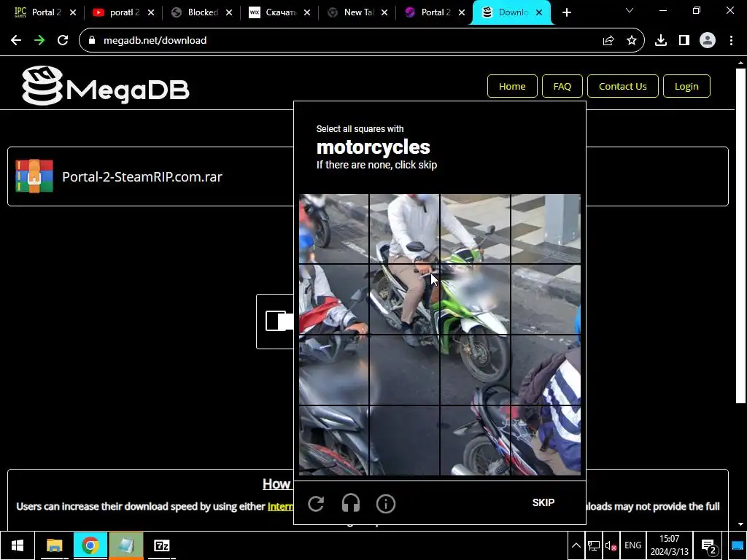Open 7-Zip from the taskbar
The width and height of the screenshot is (747, 560).
[x=161, y=545]
